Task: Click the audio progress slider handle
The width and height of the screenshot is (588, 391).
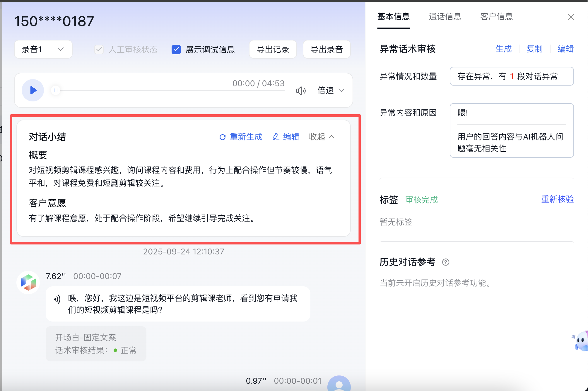Action: click(56, 90)
